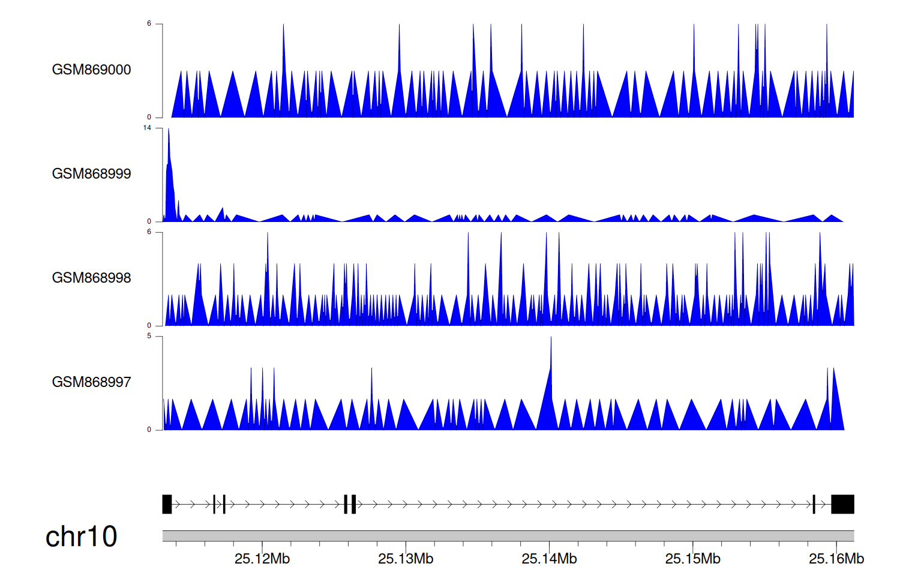900x588 pixels.
Task: Select the GSM868999 track label
Action: (x=91, y=173)
